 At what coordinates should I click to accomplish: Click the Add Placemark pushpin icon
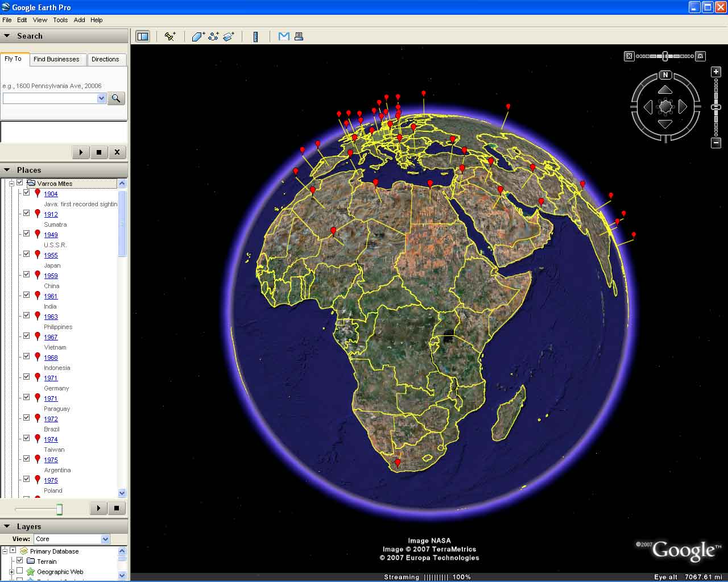click(x=169, y=36)
